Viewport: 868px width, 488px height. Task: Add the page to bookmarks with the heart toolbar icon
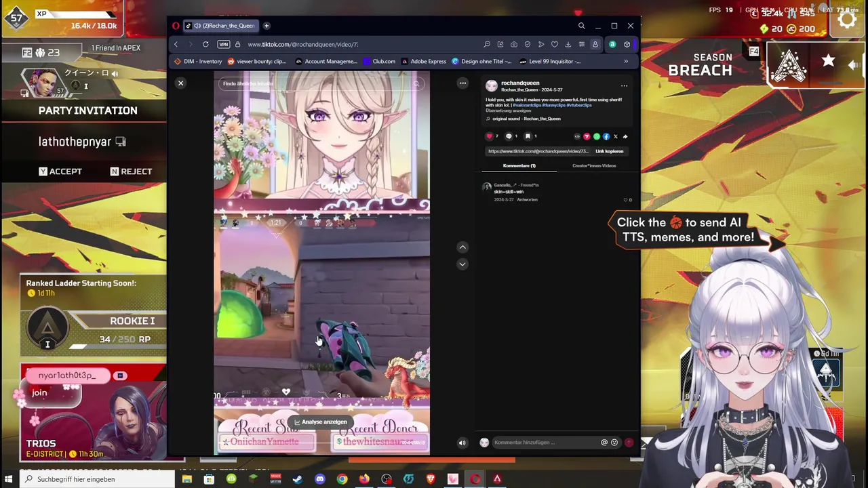pyautogui.click(x=555, y=44)
